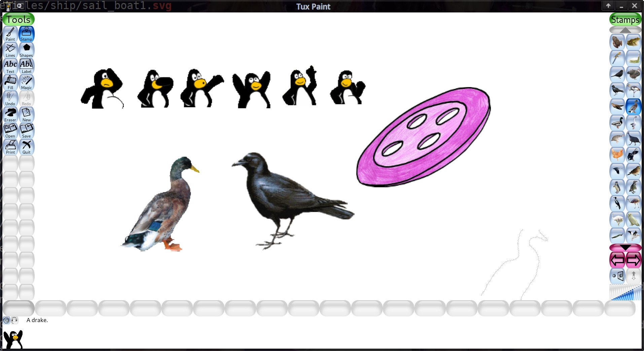
Task: Pick the brown toad stamp
Action: coord(617,42)
